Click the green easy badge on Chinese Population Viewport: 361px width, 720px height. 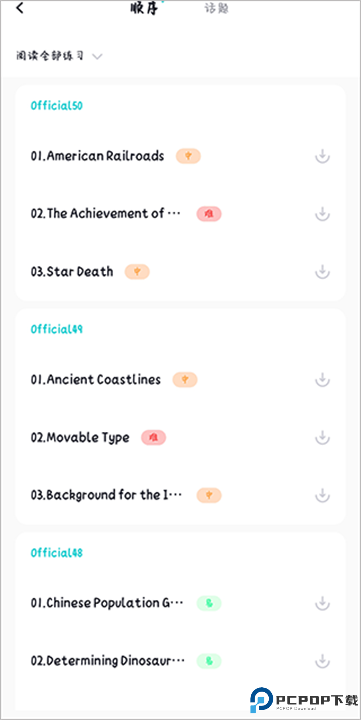pyautogui.click(x=209, y=603)
